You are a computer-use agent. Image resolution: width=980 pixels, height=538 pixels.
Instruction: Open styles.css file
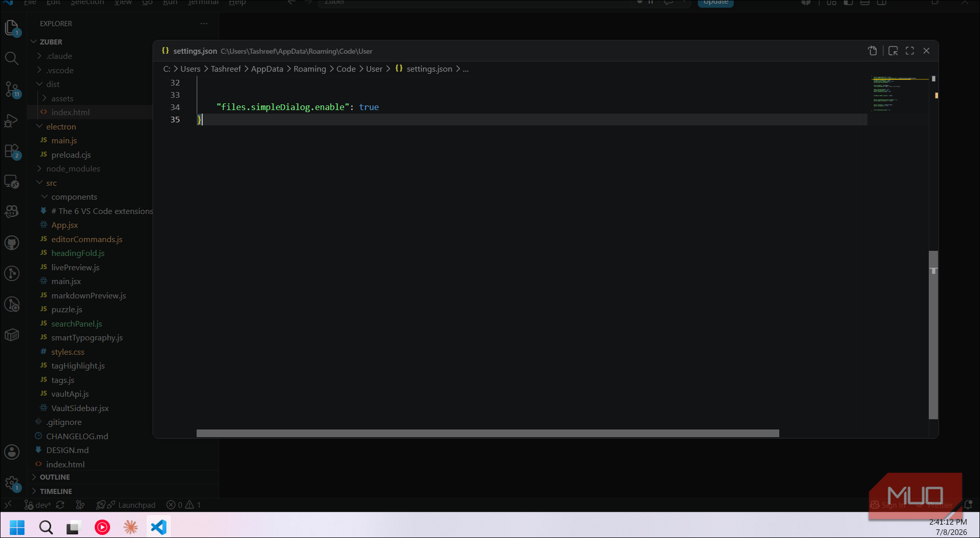[68, 352]
